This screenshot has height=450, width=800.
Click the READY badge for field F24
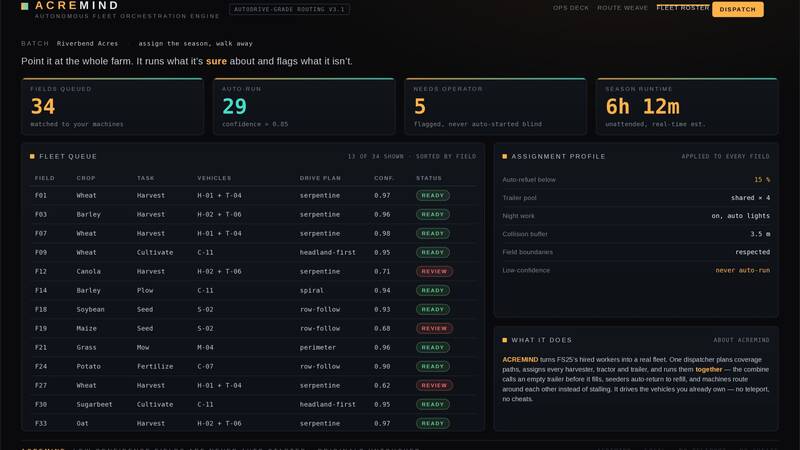pyautogui.click(x=433, y=366)
